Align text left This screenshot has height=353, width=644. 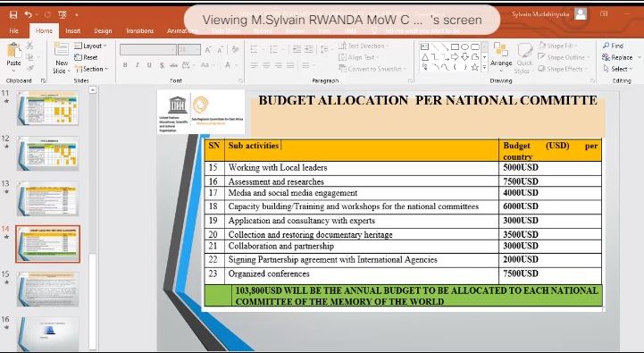(255, 65)
